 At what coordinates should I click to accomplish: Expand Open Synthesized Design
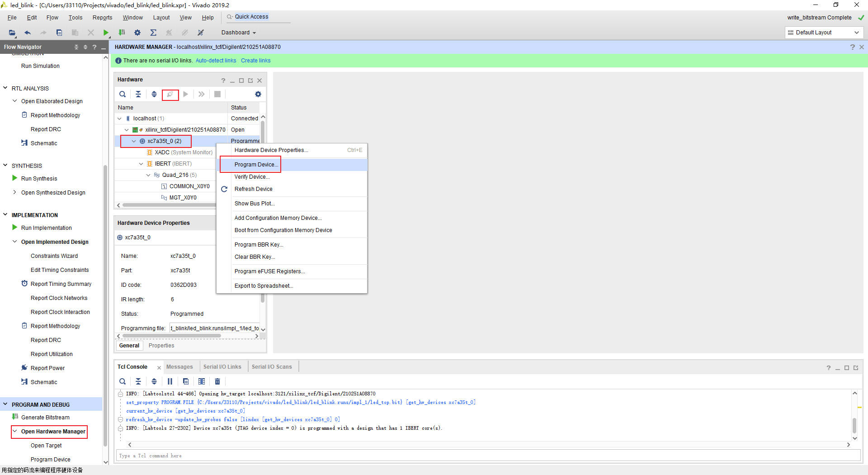(15, 192)
